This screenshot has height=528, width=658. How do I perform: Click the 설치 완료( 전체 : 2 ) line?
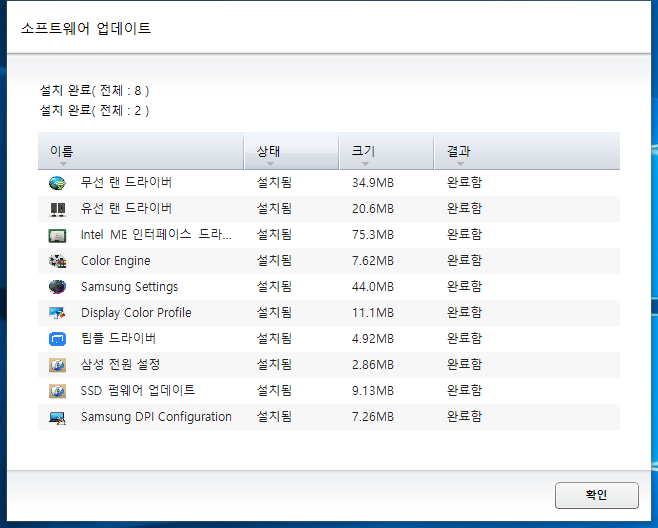click(94, 111)
